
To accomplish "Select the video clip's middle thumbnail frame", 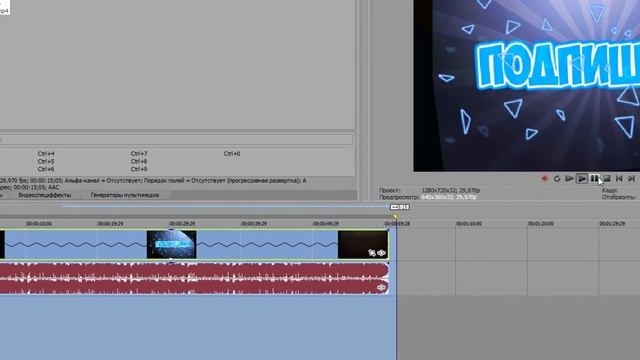I will tap(171, 244).
